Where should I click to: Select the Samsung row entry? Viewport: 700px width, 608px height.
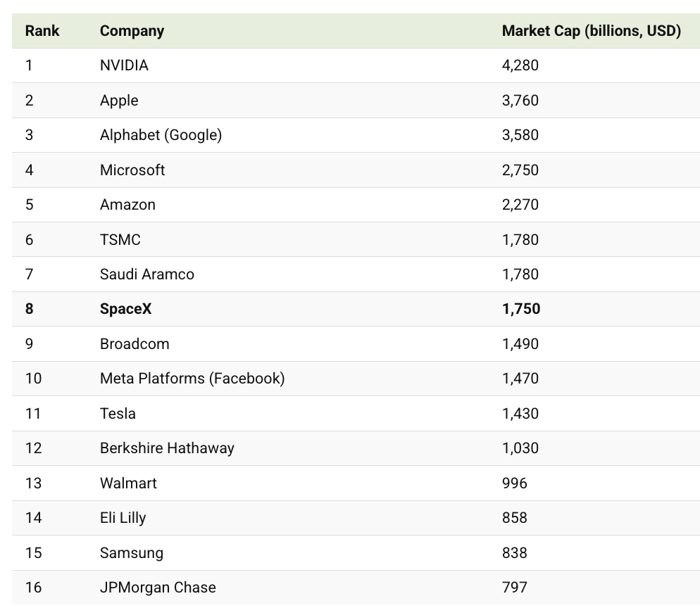(x=132, y=553)
